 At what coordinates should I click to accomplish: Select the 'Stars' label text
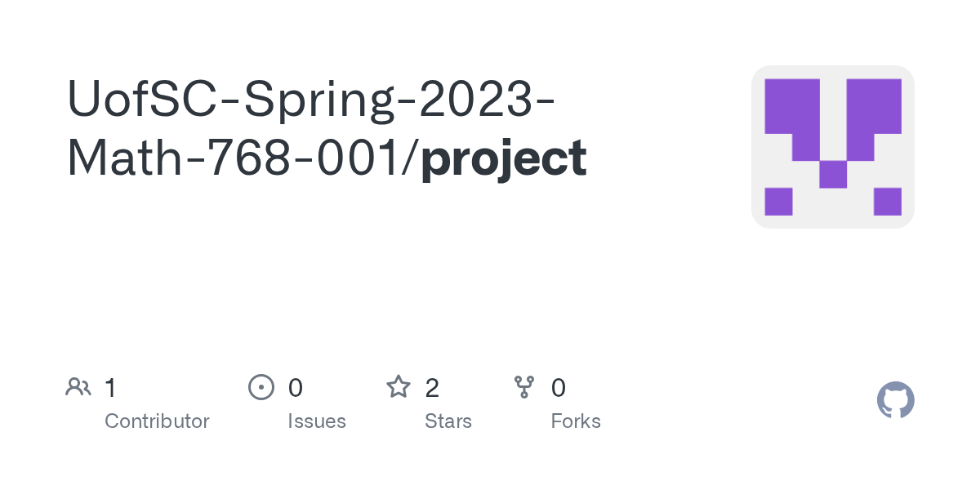coord(448,421)
